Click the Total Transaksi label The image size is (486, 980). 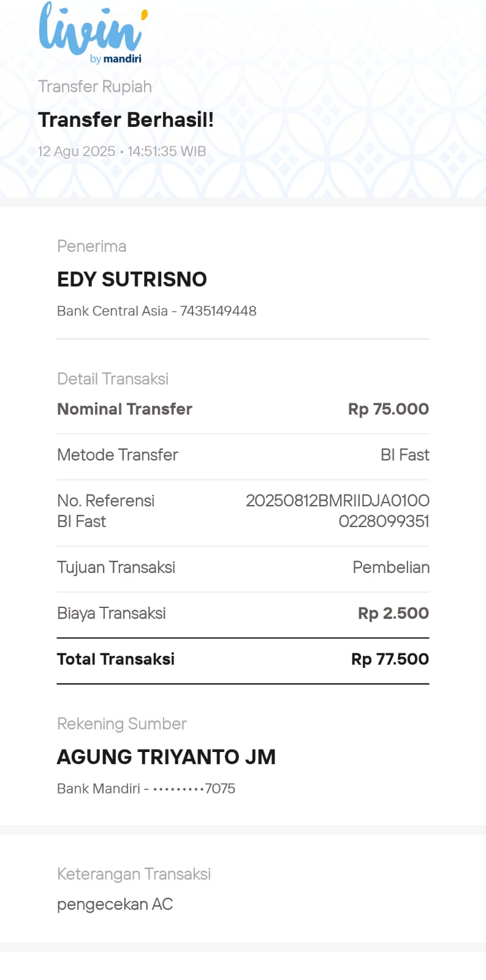[x=115, y=659]
